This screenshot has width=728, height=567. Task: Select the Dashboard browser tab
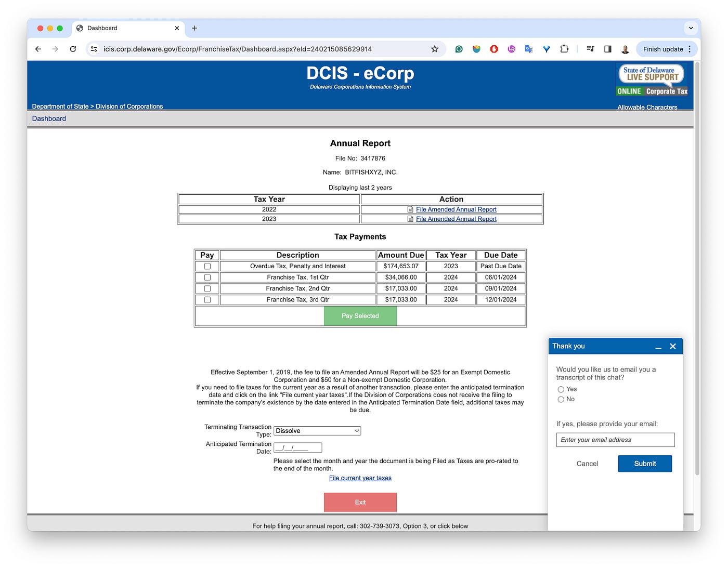(127, 28)
